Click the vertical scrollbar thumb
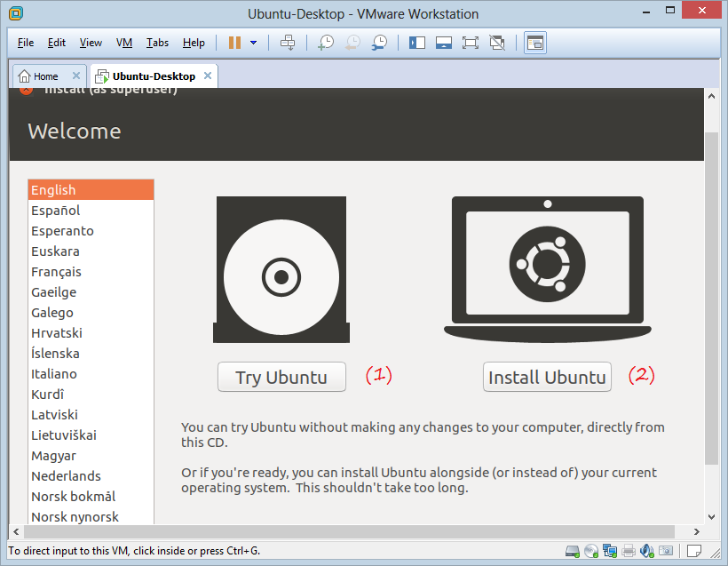The image size is (728, 566). [711, 299]
